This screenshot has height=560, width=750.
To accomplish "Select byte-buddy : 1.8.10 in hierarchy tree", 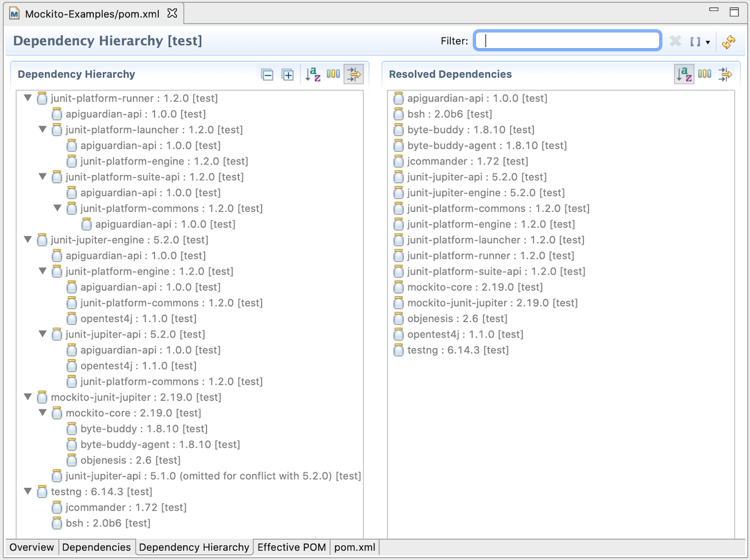I will [x=137, y=429].
